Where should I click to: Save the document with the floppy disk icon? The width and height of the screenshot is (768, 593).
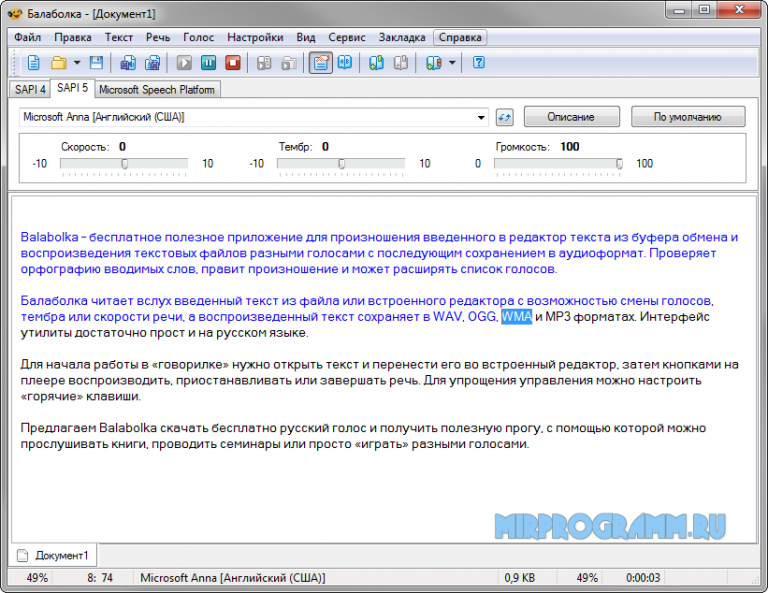click(96, 63)
